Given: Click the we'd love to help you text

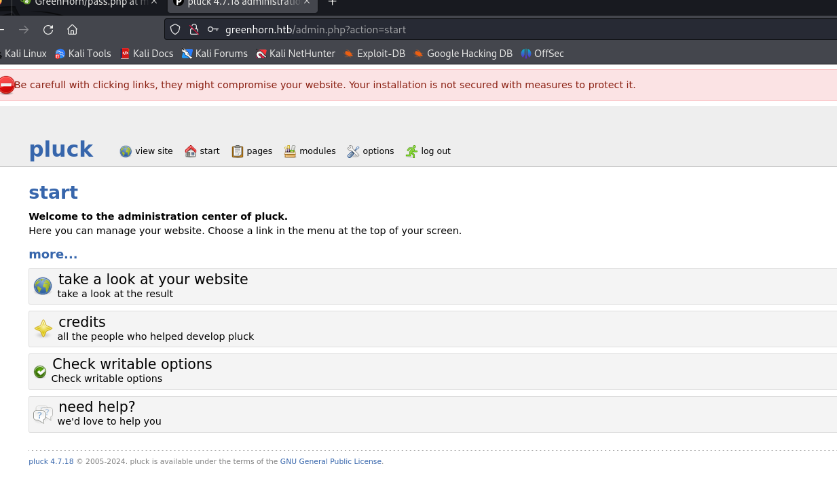Looking at the screenshot, I should tap(109, 421).
